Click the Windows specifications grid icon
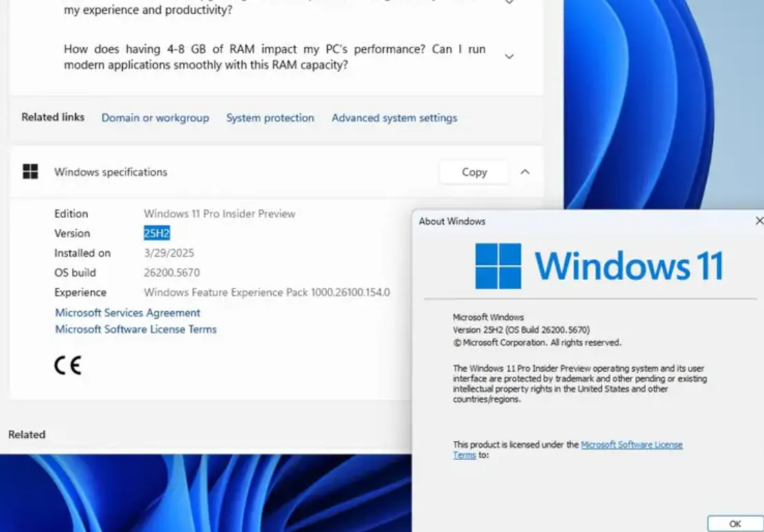 30,171
